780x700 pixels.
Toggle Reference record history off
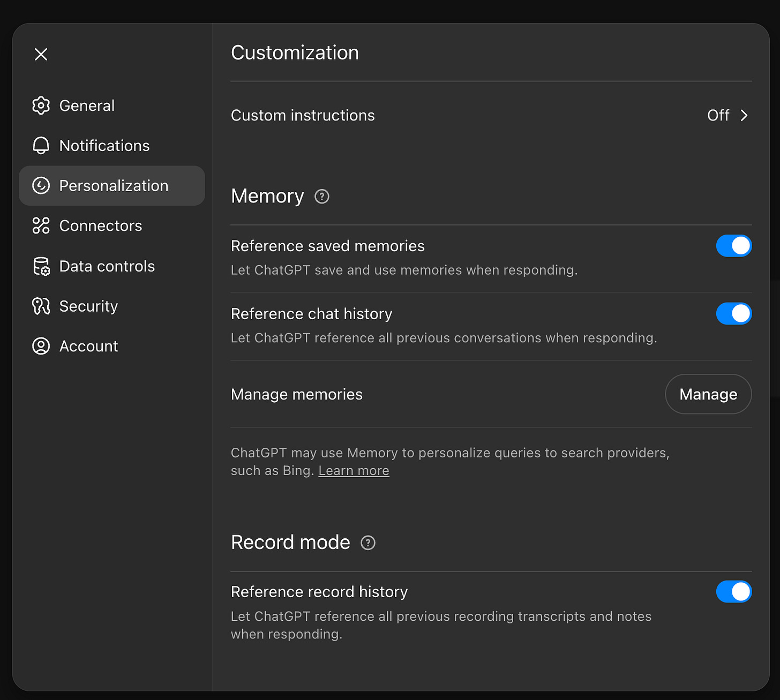pyautogui.click(x=734, y=592)
